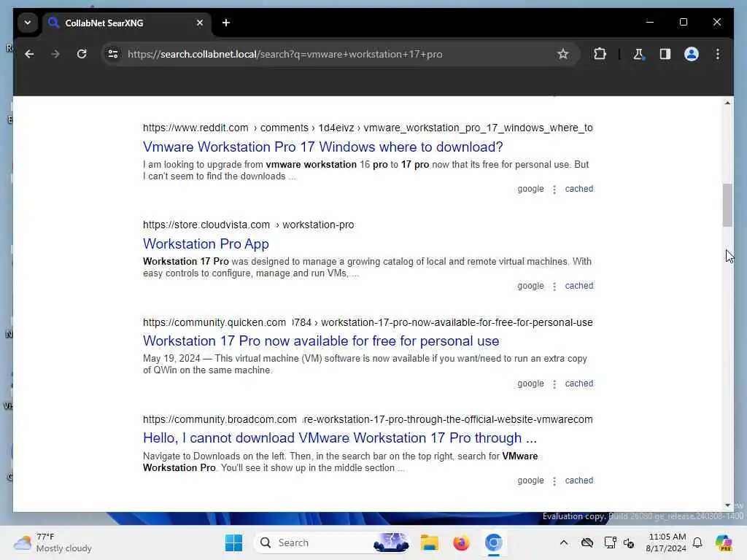Reload the current search page
This screenshot has width=747, height=560.
[82, 54]
